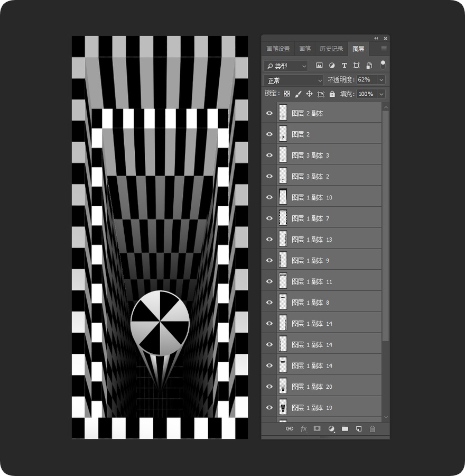Hide layer 图层 1 副本 7
Viewport: 465px width, 476px height.
click(x=269, y=218)
